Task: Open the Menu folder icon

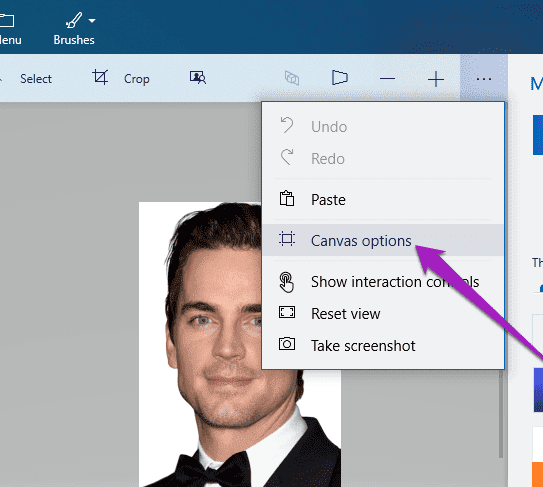Action: tap(7, 21)
